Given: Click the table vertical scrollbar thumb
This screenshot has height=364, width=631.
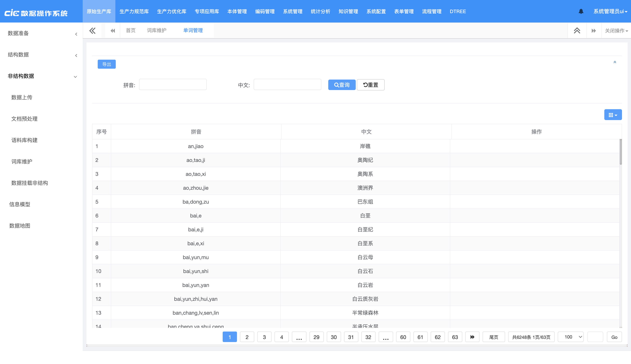Looking at the screenshot, I should (x=620, y=152).
